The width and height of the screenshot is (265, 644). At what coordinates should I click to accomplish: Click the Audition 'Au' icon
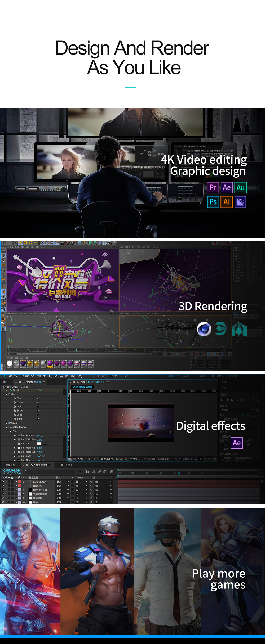pos(240,188)
